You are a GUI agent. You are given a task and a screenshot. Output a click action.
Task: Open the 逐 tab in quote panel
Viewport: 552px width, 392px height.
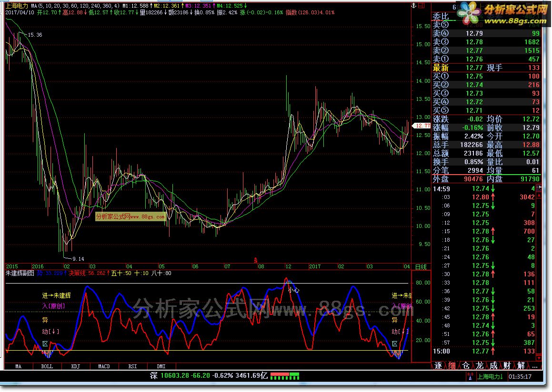point(438,366)
